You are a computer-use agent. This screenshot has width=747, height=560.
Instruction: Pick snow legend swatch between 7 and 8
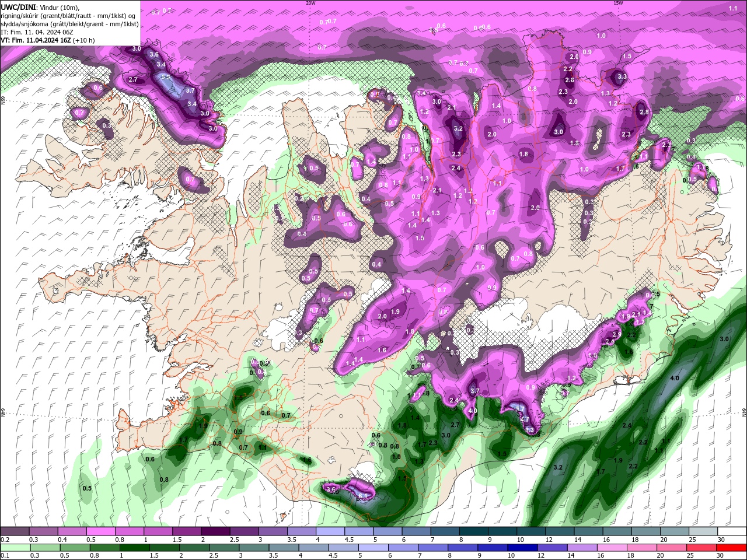(x=446, y=531)
